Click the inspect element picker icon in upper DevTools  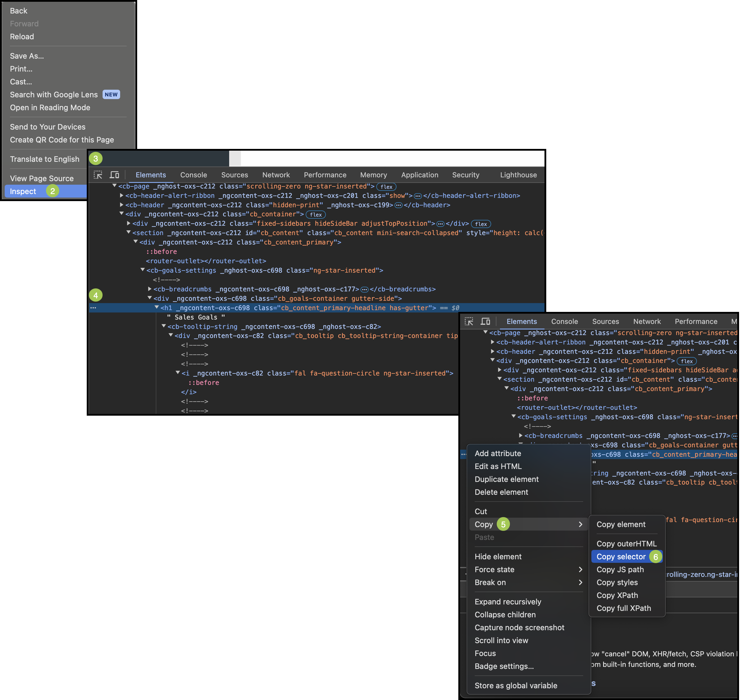pos(98,175)
